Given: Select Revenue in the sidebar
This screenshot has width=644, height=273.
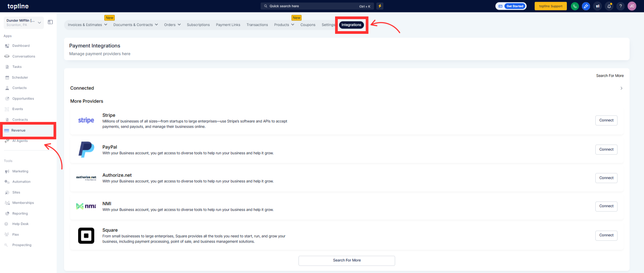Looking at the screenshot, I should [x=18, y=130].
